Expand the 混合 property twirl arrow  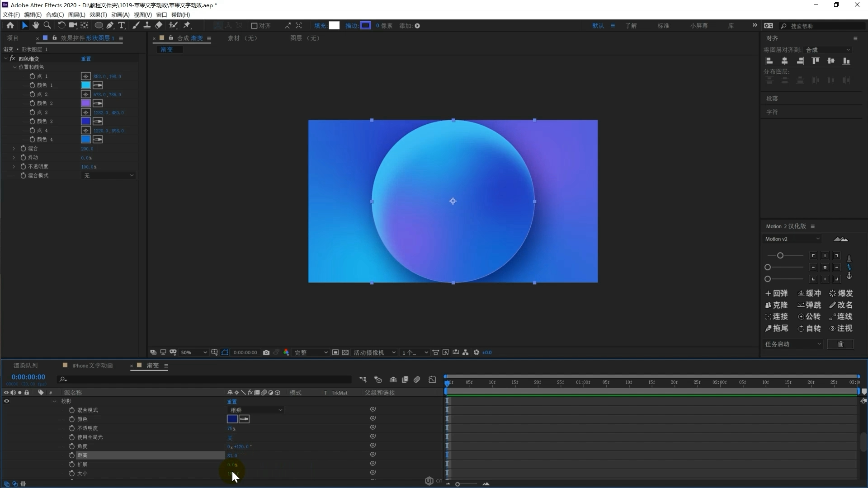(x=14, y=149)
